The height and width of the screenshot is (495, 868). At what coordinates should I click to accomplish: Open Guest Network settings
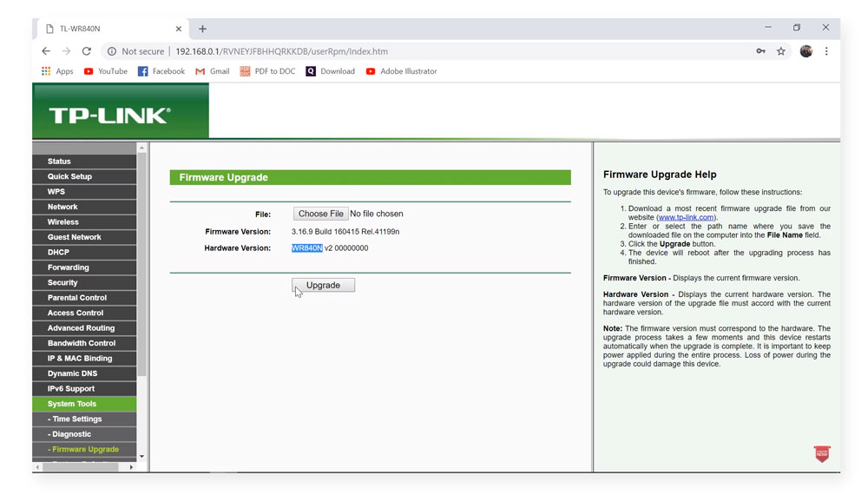tap(84, 237)
